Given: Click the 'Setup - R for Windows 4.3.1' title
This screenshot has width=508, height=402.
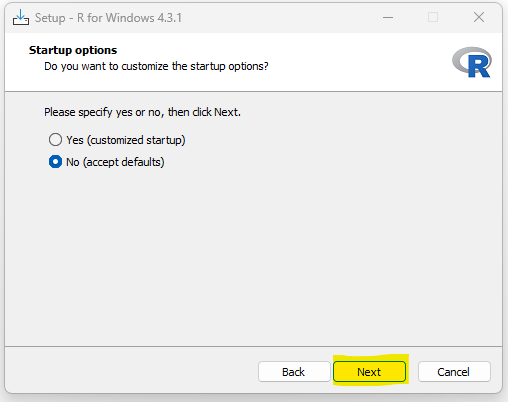Looking at the screenshot, I should (x=108, y=18).
